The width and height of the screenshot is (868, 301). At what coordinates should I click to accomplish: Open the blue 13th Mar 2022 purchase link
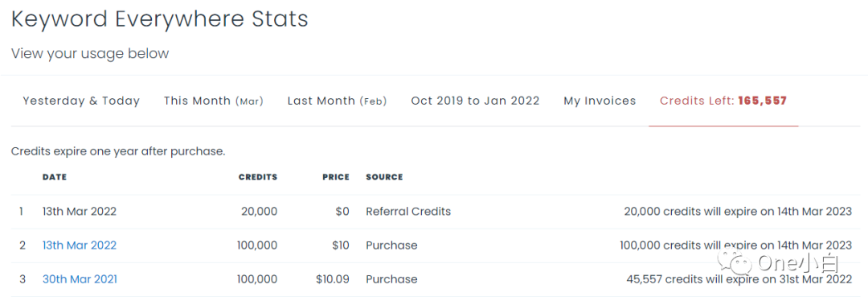click(x=79, y=245)
